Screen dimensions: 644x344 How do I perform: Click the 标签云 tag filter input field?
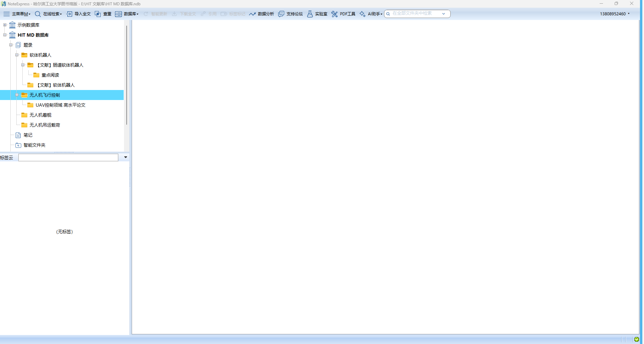[68, 157]
